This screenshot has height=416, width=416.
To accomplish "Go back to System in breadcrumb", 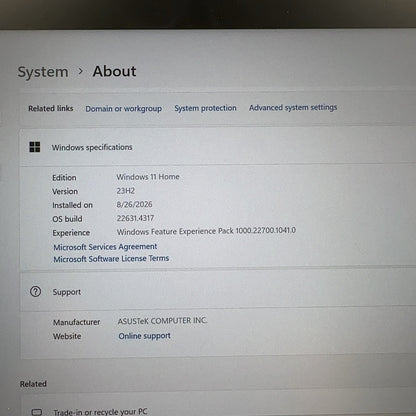I will click(x=43, y=72).
